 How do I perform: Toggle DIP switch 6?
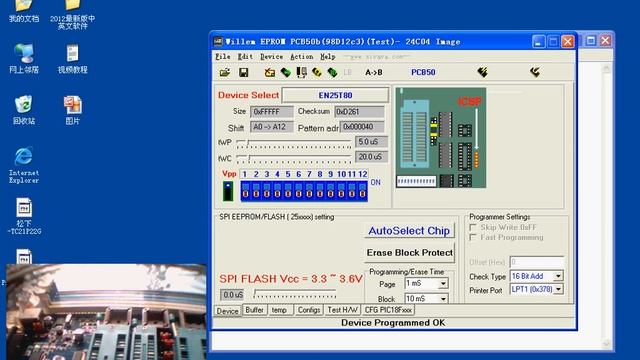298,191
